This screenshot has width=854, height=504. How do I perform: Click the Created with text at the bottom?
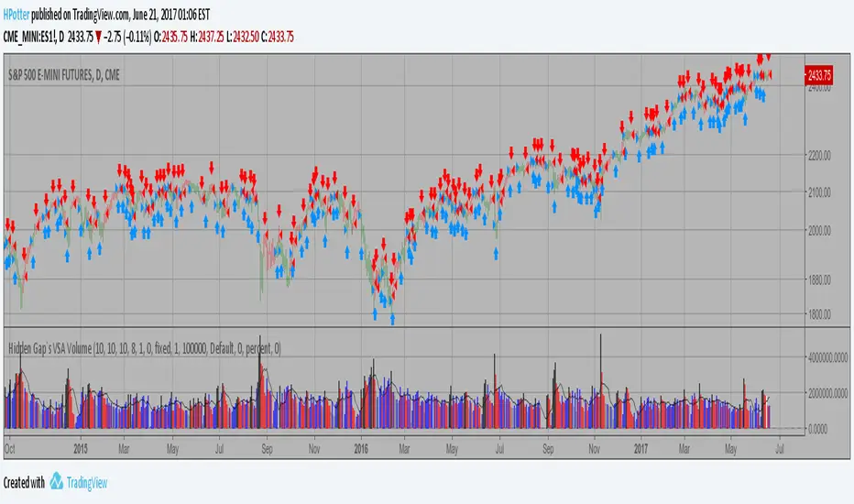click(24, 483)
